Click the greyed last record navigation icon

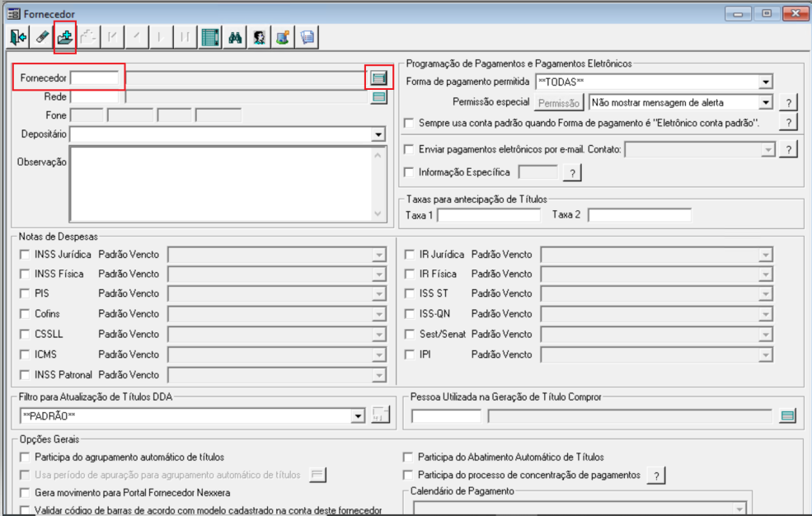pyautogui.click(x=185, y=37)
